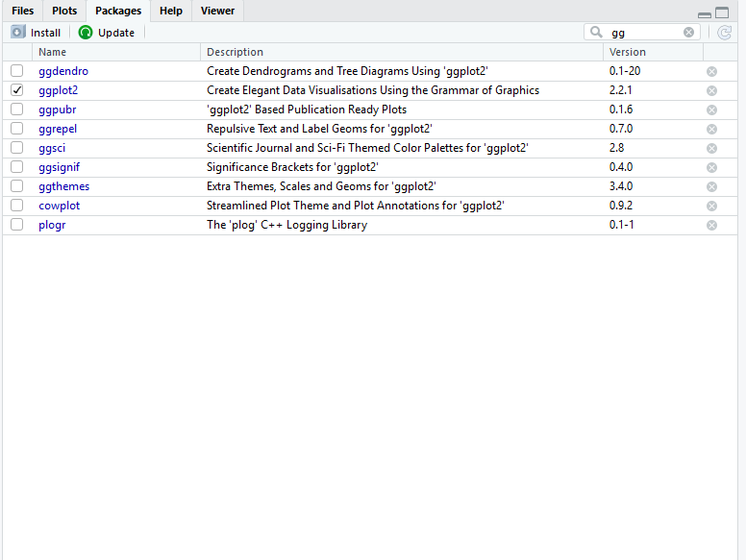Maximize the Packages pane

tap(722, 12)
